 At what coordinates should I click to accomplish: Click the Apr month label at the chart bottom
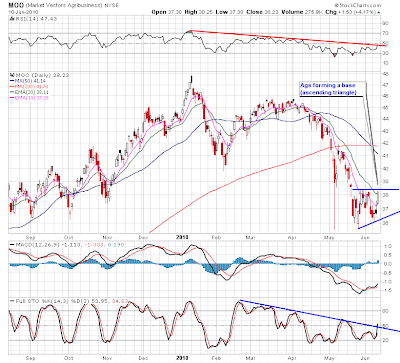coord(292,358)
